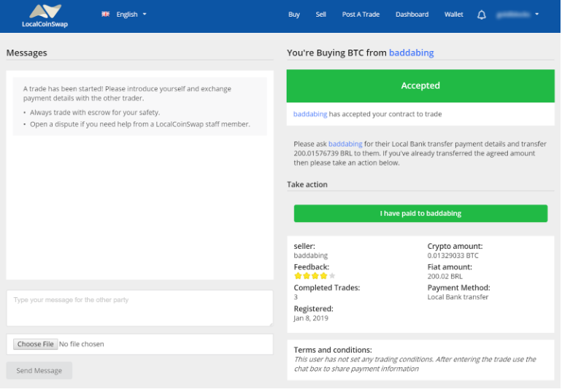
Task: Click the green Accepted status banner
Action: [420, 85]
